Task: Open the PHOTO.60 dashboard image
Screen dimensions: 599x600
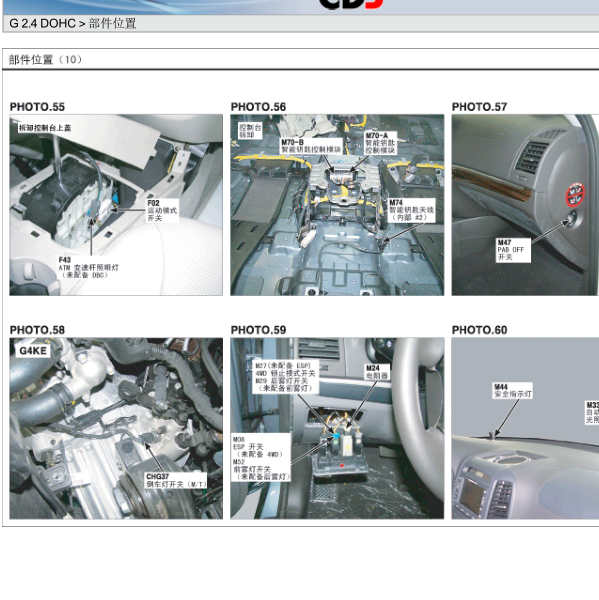Action: point(525,428)
